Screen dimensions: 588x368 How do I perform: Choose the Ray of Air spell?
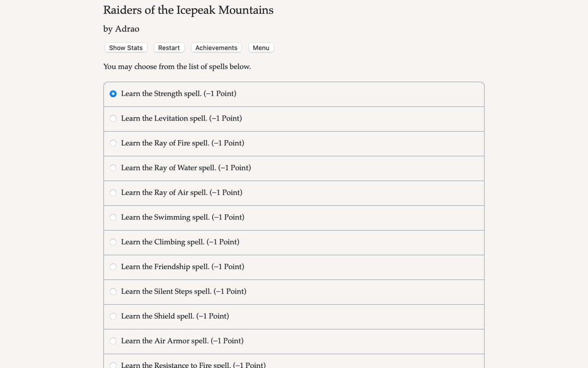tap(113, 193)
